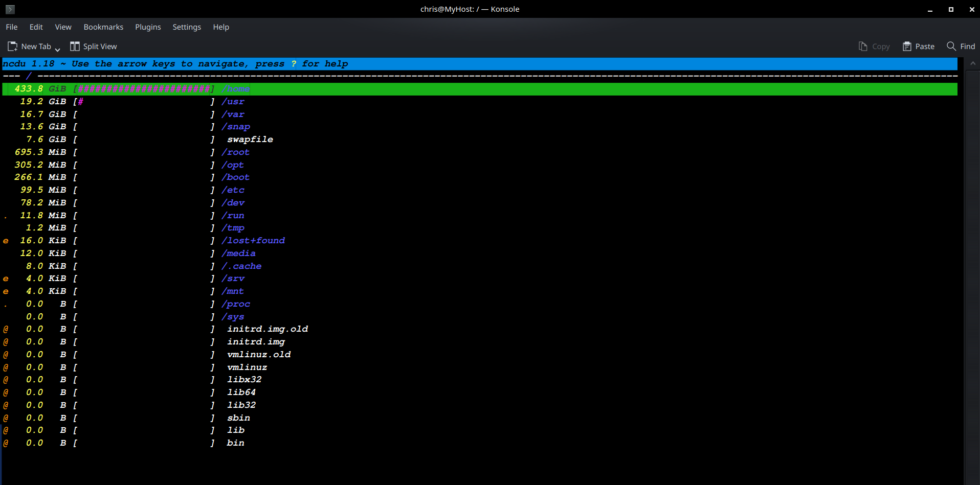Click the /.cache directory entry
This screenshot has width=980, height=485.
coord(241,266)
